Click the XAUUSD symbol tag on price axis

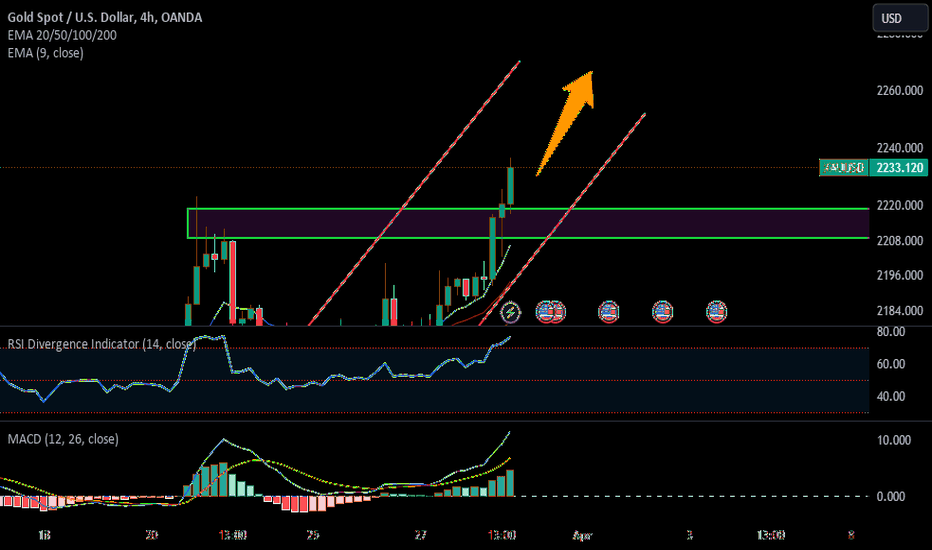point(843,168)
